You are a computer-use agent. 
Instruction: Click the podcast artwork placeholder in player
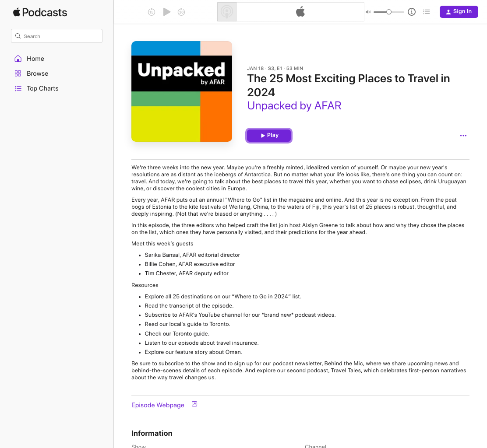click(x=227, y=12)
